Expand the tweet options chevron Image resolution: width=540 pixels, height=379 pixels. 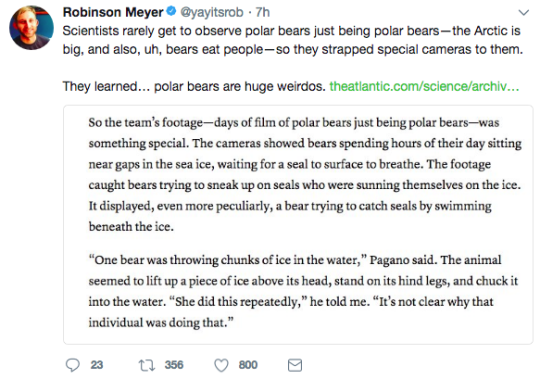[523, 13]
